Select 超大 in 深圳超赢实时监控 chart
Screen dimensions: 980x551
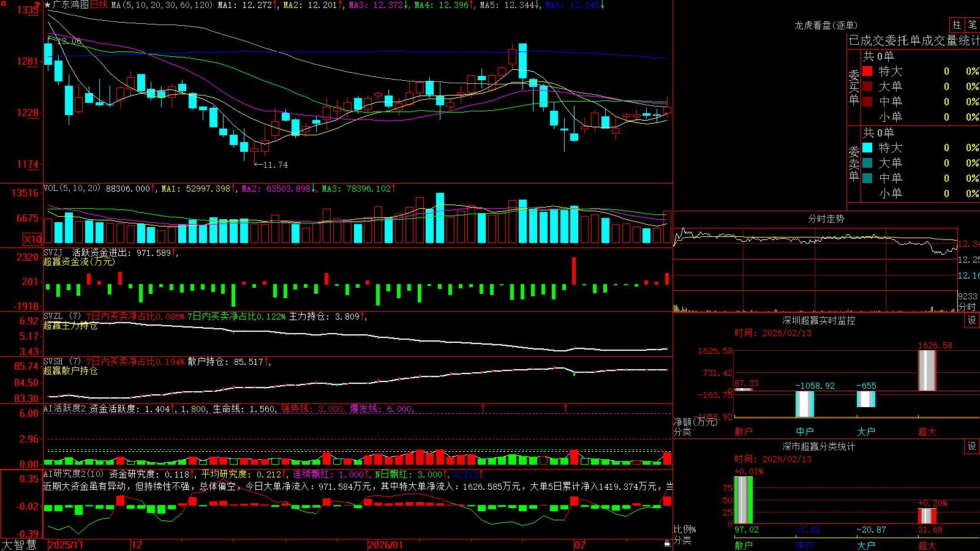927,432
